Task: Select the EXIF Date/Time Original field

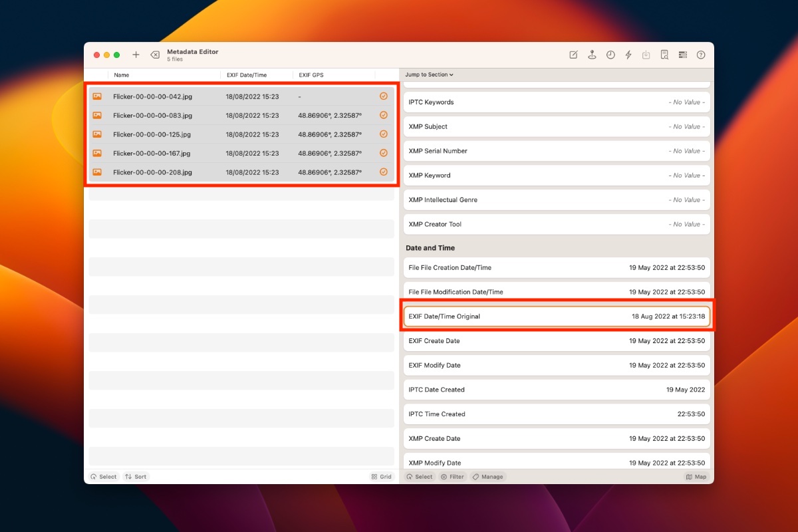Action: pos(557,317)
